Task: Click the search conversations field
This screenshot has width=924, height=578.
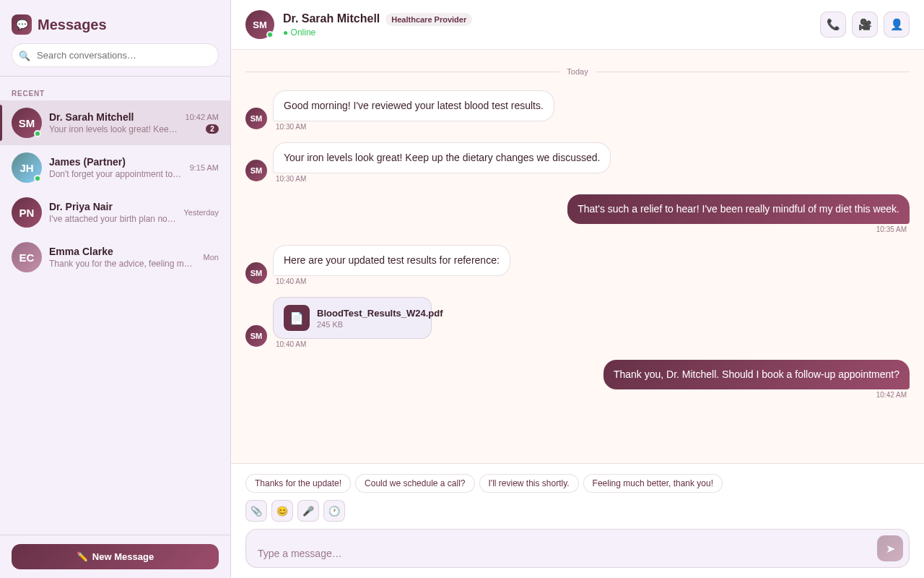Action: pyautogui.click(x=115, y=55)
